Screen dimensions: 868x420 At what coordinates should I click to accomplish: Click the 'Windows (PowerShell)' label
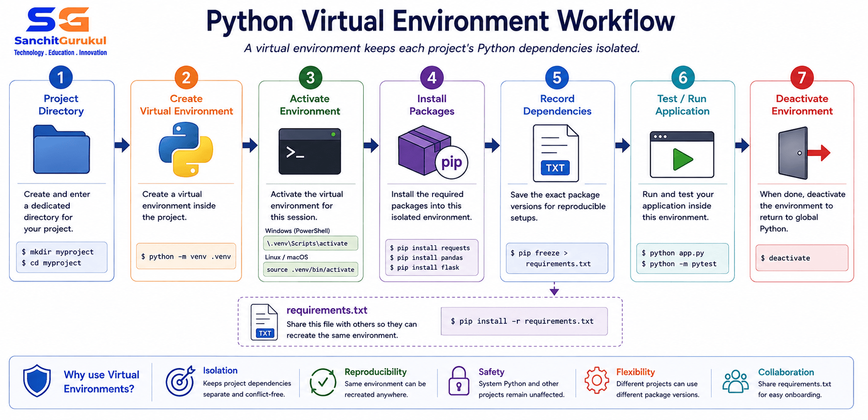pyautogui.click(x=297, y=231)
